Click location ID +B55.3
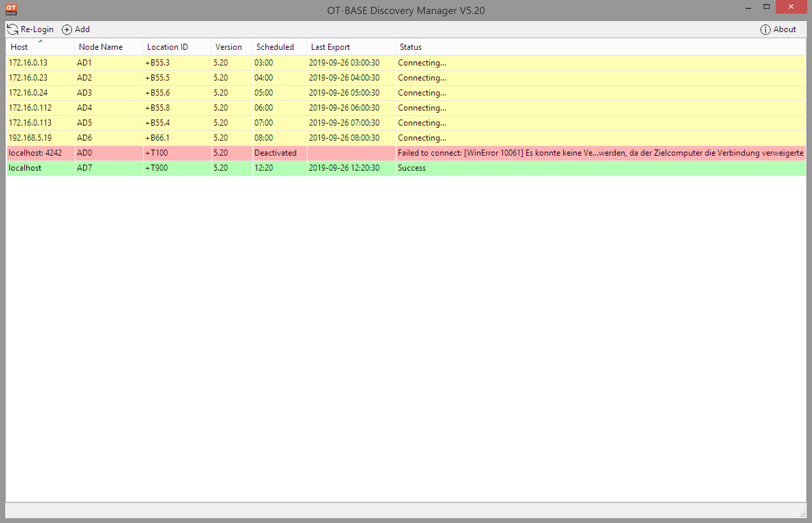The image size is (812, 523). click(157, 63)
